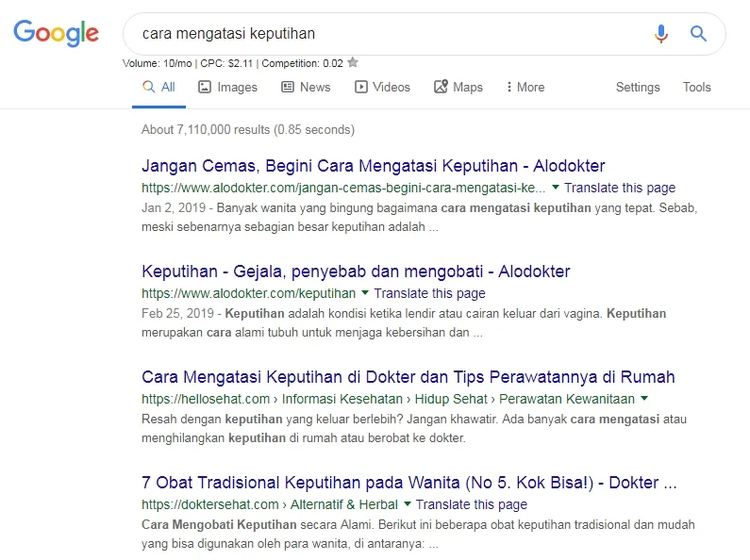This screenshot has height=560, width=750.
Task: Click the 'Competition: 0.02' keyword stat
Action: pos(302,63)
